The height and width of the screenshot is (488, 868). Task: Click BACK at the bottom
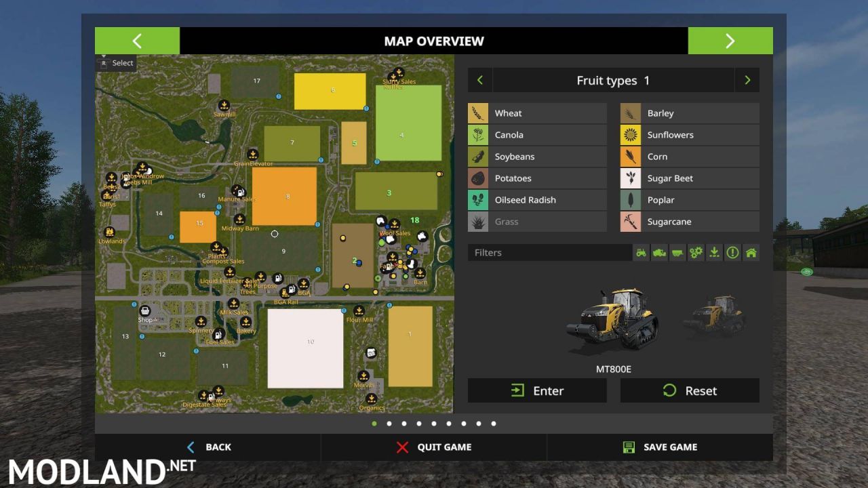(208, 447)
